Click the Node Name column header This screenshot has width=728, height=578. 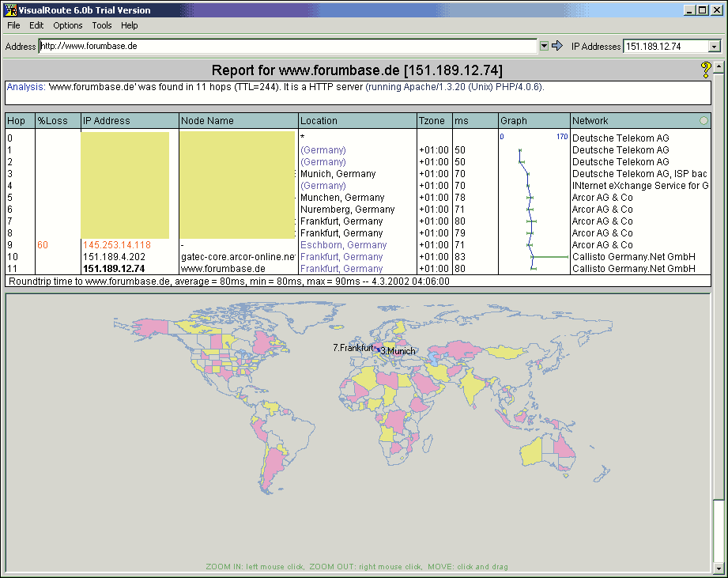point(238,121)
